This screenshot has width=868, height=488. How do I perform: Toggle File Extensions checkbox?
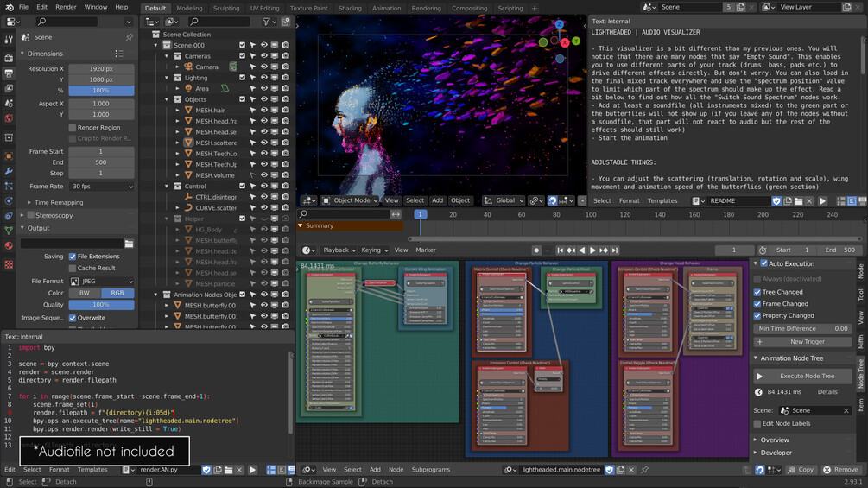tap(72, 257)
